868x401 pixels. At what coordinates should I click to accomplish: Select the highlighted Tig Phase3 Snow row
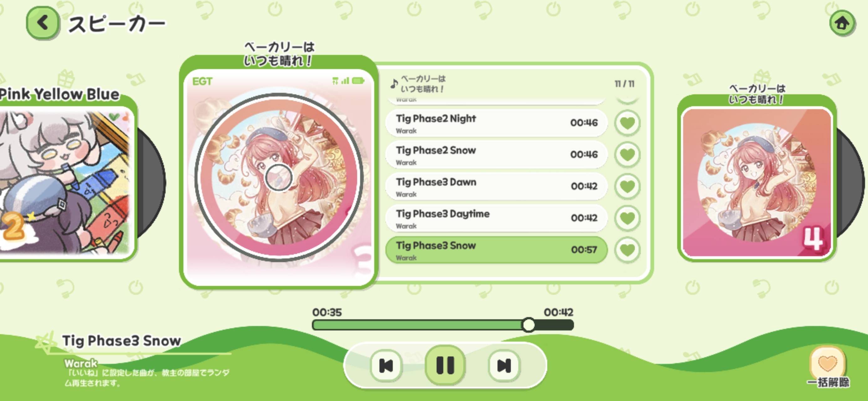click(496, 250)
